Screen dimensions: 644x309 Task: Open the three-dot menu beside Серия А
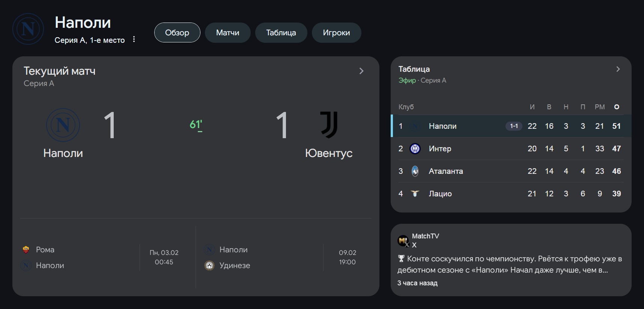click(134, 39)
